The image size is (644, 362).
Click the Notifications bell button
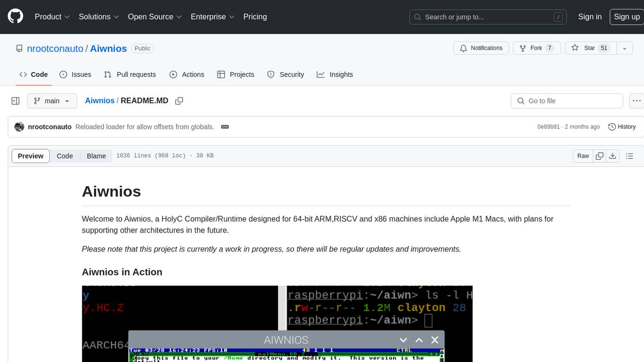pos(481,48)
